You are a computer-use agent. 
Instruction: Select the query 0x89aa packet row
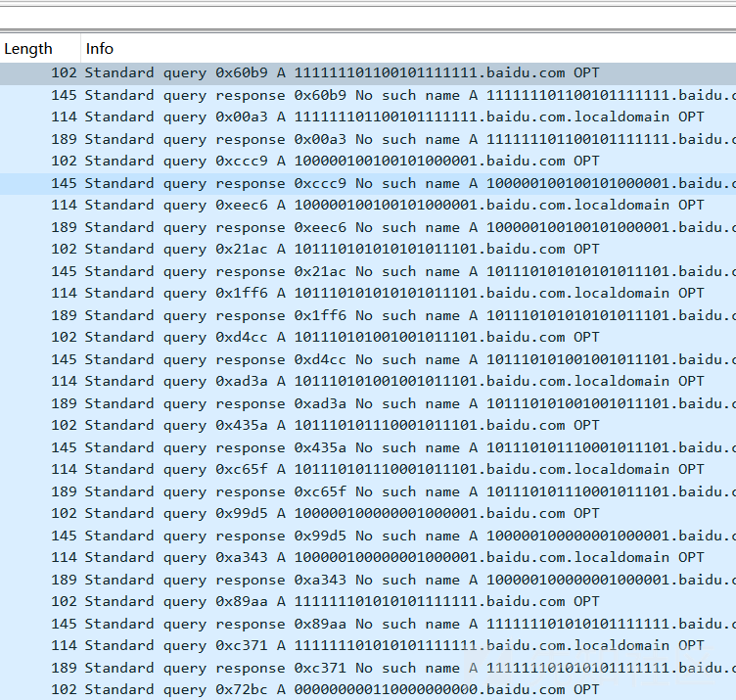(368, 602)
